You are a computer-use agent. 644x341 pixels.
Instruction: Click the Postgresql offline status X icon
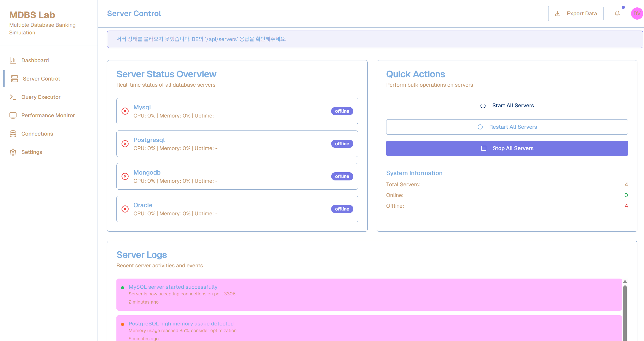125,144
